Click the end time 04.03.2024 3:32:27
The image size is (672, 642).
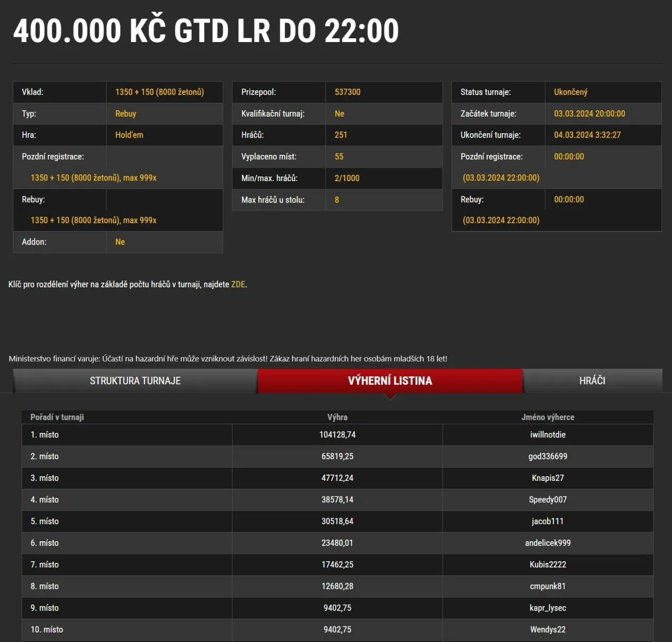pos(587,135)
